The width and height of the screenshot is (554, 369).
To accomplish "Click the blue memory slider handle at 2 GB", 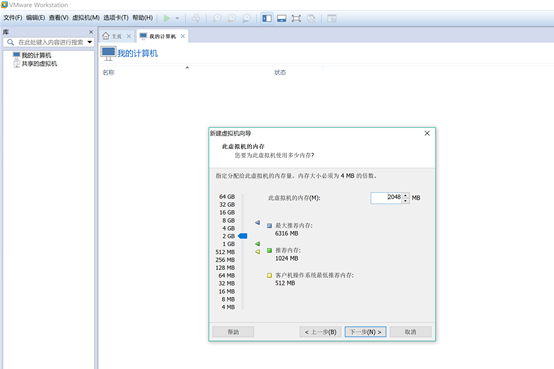I will (243, 236).
